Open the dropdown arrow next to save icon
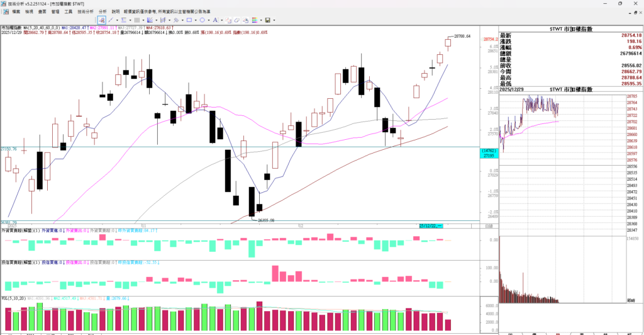This screenshot has width=644, height=335. pos(274,20)
